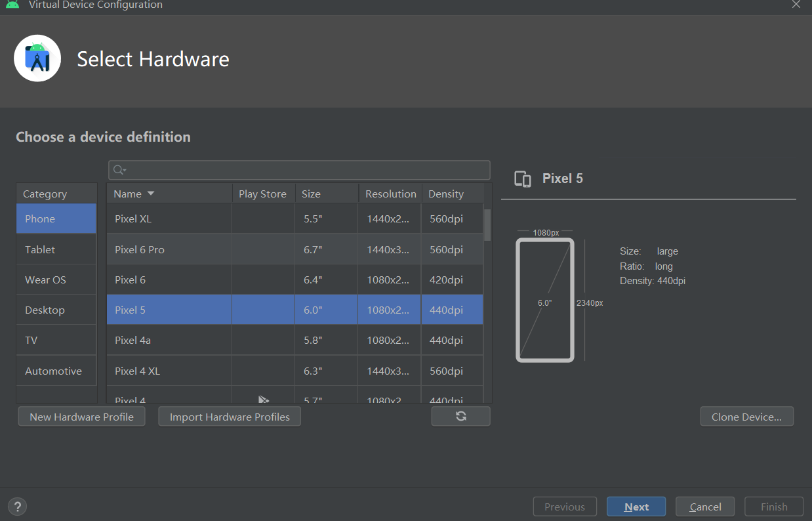812x521 pixels.
Task: Pick the Pixel 4a device row
Action: point(169,340)
